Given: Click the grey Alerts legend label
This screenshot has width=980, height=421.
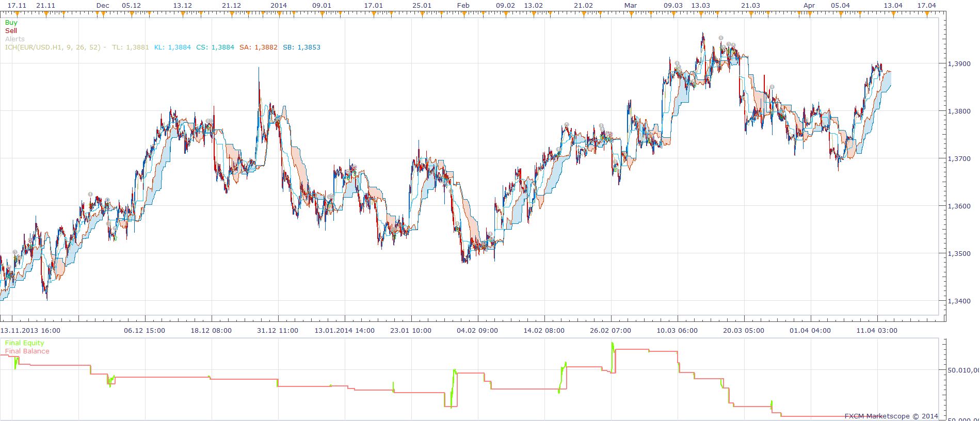Looking at the screenshot, I should point(15,39).
